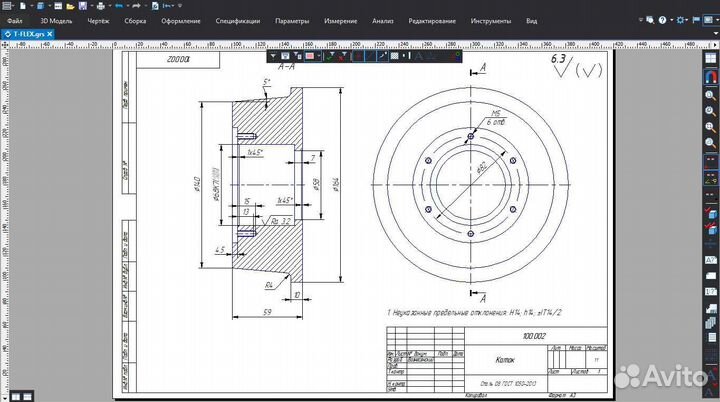
Task: Toggle the magnet snapping icon in right sidebar
Action: point(710,76)
